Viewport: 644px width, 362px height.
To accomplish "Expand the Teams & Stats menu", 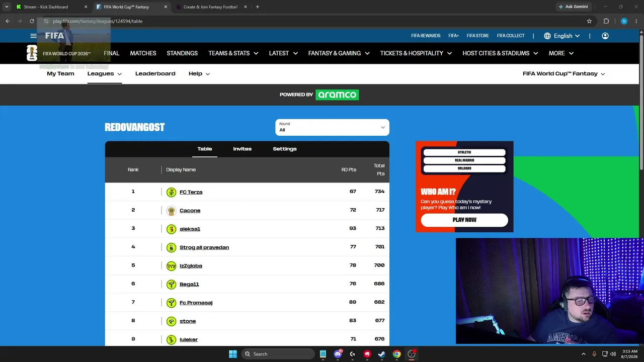I will click(x=233, y=53).
